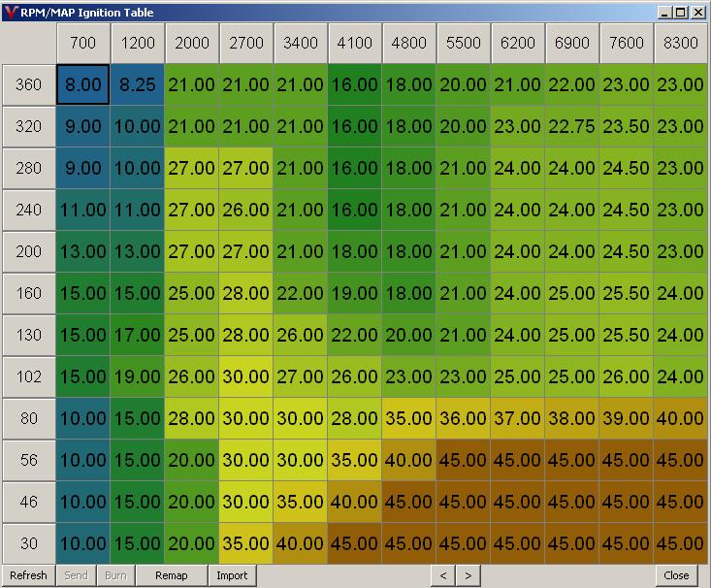
Task: Select the 8.00 cell at 700 RPM, 360 MAP
Action: (x=83, y=85)
